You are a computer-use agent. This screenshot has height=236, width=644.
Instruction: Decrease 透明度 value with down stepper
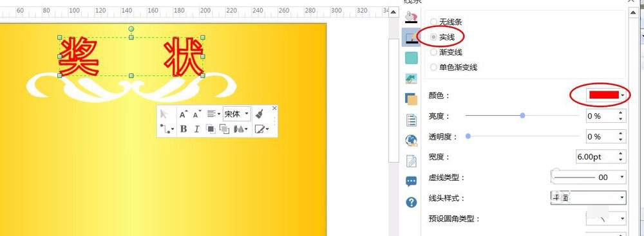[x=621, y=140]
